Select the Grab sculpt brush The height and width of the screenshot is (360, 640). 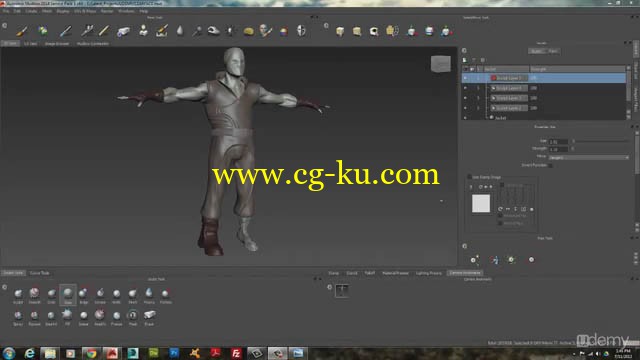click(x=51, y=296)
